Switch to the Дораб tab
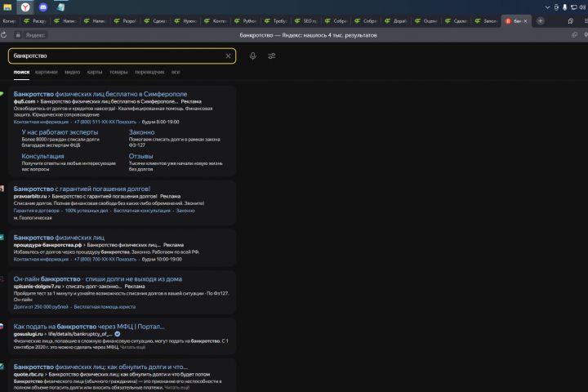 [x=395, y=21]
